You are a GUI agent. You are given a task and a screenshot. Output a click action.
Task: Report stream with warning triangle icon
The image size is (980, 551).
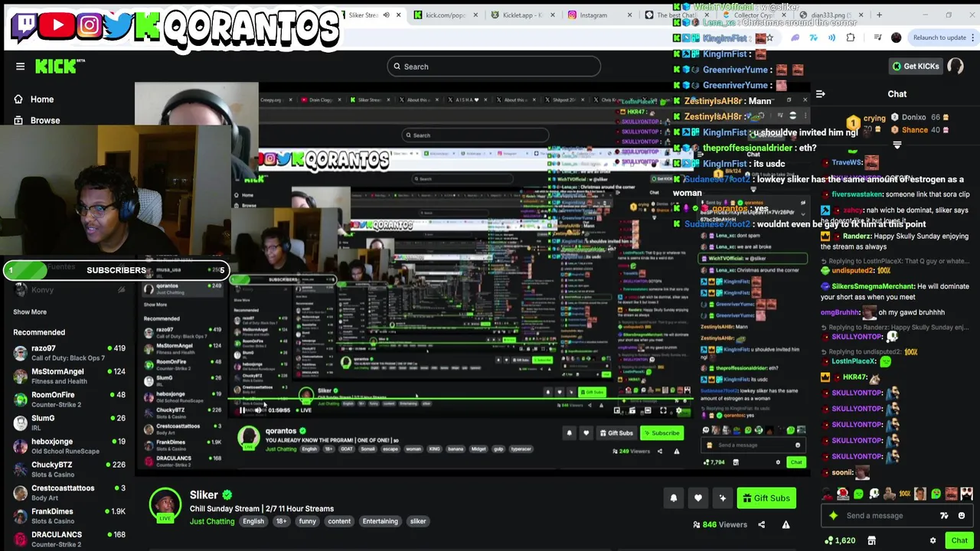click(786, 525)
